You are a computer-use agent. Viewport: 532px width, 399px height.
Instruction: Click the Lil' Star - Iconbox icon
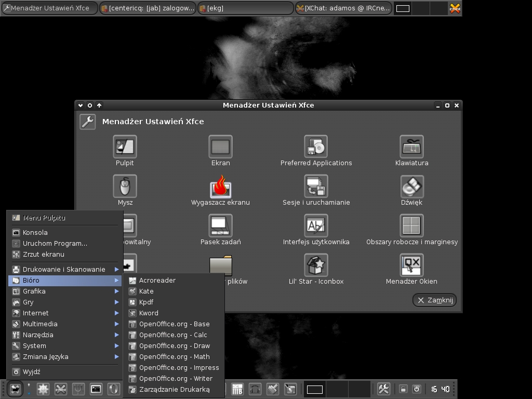tap(316, 265)
